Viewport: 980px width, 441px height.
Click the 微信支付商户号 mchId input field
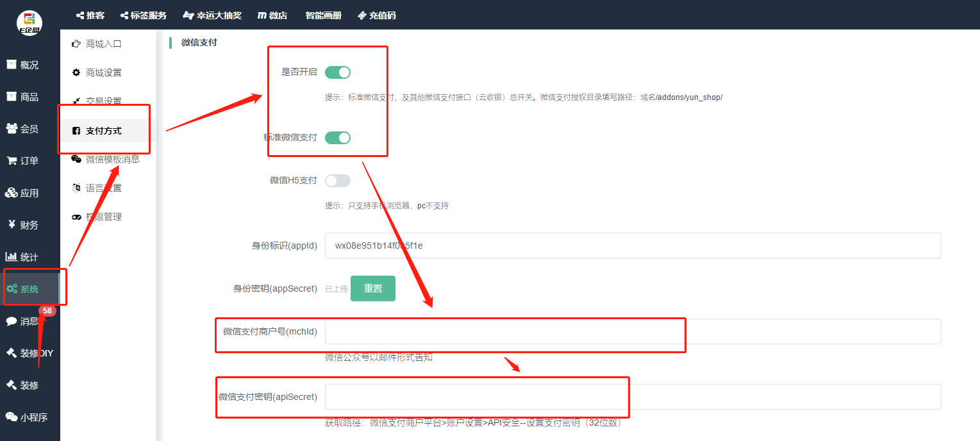633,331
